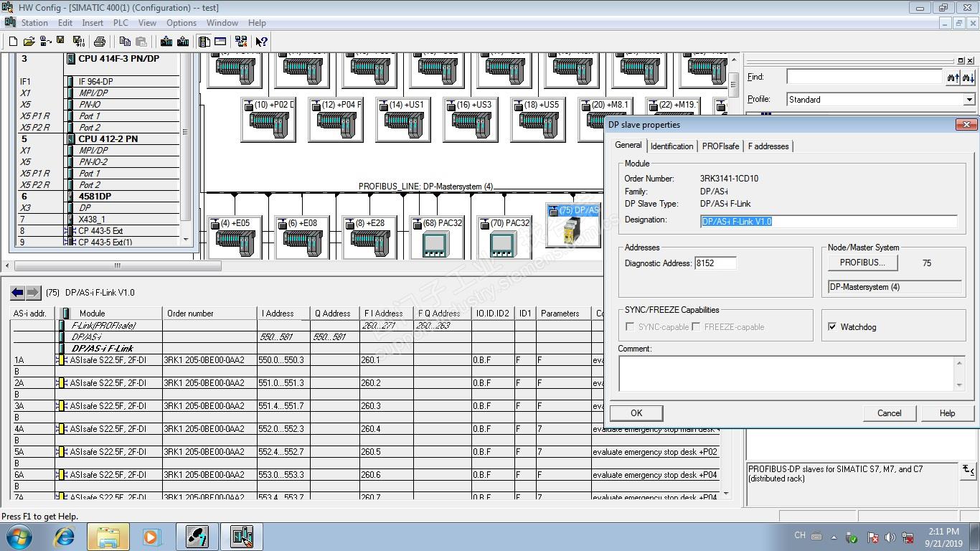This screenshot has height=551, width=980.
Task: Open the Insert menu
Action: (x=93, y=23)
